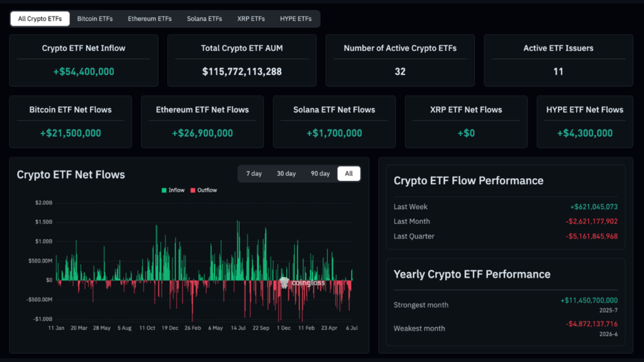This screenshot has width=644, height=362.
Task: Click the Number of Active Crypto ETFs value 32
Action: click(400, 72)
